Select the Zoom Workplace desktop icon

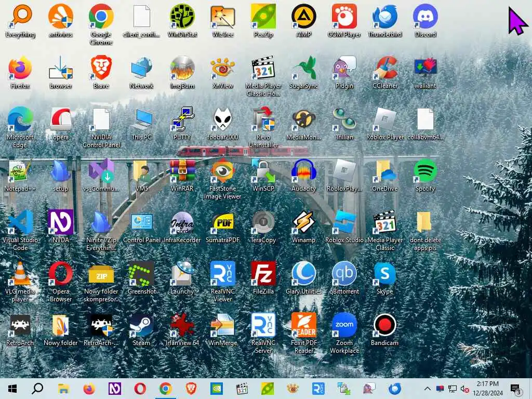pyautogui.click(x=344, y=333)
